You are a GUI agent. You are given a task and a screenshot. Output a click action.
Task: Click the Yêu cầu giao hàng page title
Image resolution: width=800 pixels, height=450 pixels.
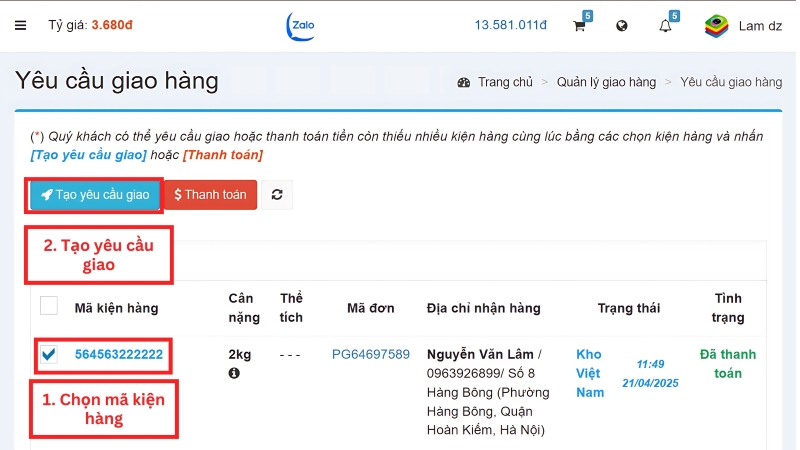pyautogui.click(x=117, y=81)
